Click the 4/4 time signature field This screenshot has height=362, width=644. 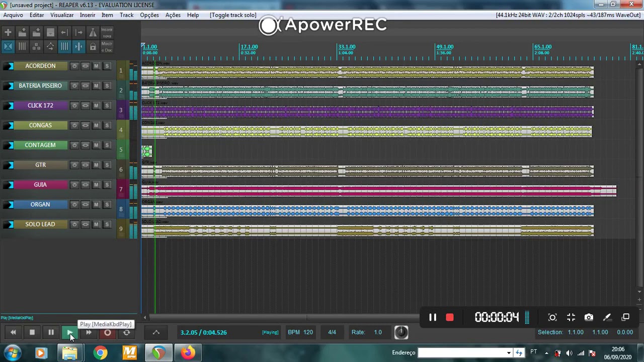click(x=332, y=332)
